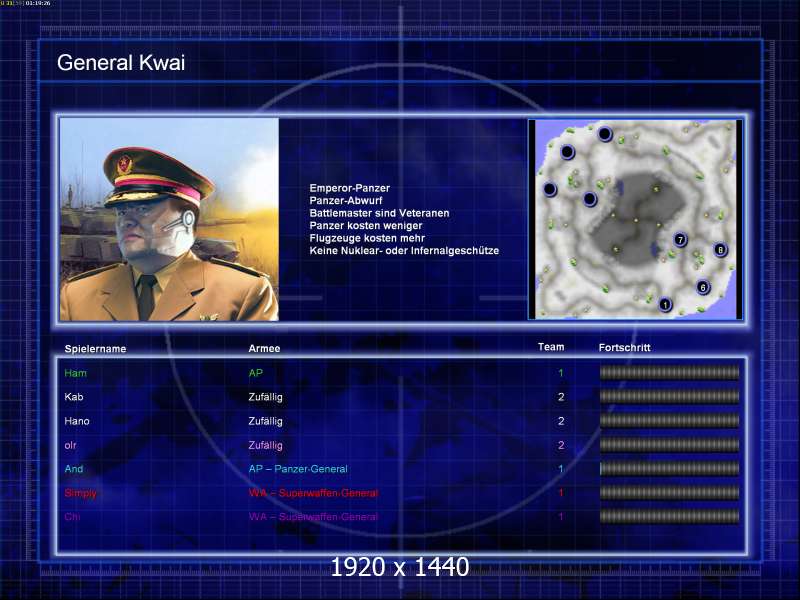Click the 'Panzer-Abwurf' trait line

(346, 201)
